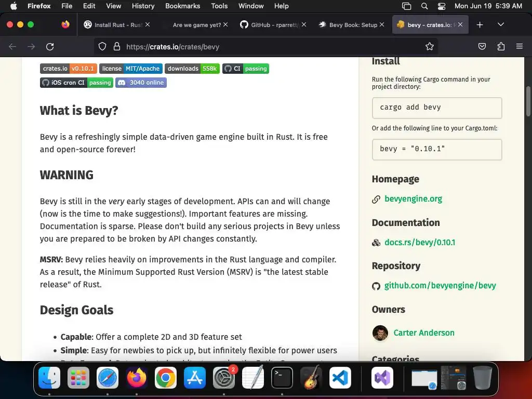Image resolution: width=532 pixels, height=399 pixels.
Task: Click the forward navigation arrow
Action: [31, 46]
